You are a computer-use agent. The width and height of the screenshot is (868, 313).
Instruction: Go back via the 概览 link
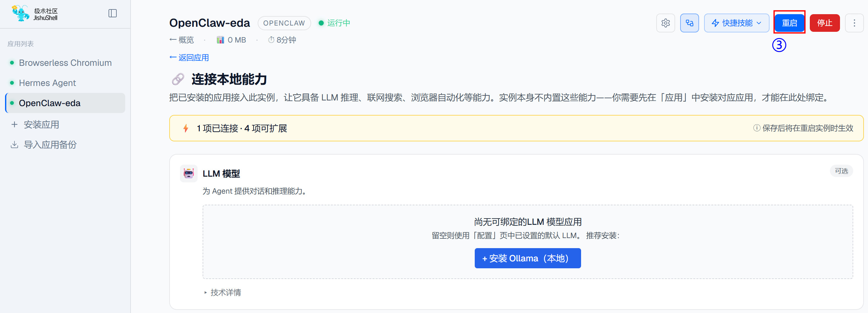[x=182, y=40]
